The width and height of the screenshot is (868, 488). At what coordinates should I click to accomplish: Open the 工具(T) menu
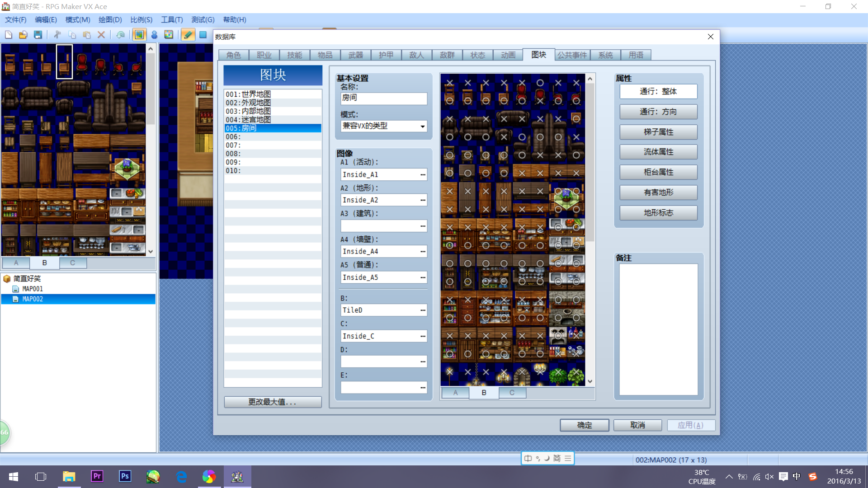point(172,20)
